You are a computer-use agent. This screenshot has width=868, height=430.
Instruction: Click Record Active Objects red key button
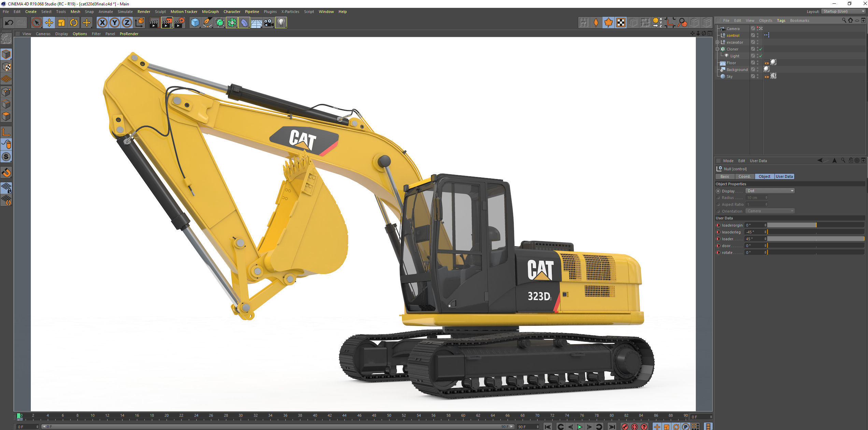[625, 427]
